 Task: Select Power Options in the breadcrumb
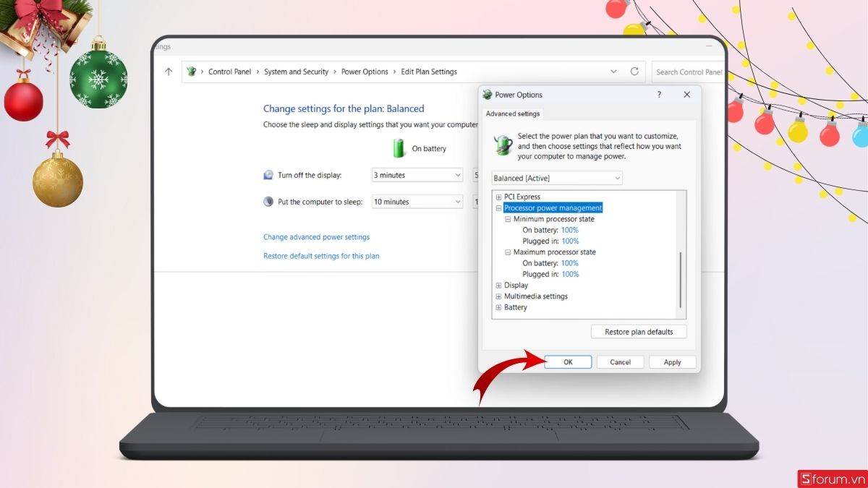pyautogui.click(x=365, y=72)
